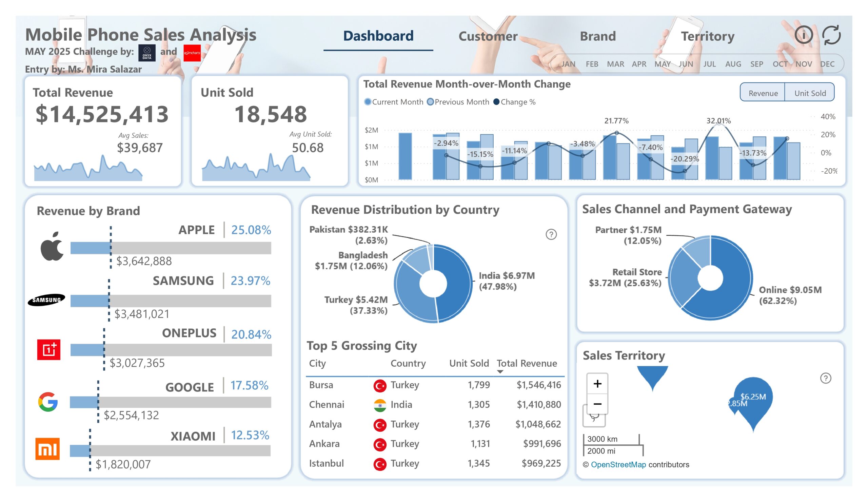Click the Turkey flag in Antalya row
Image resolution: width=868 pixels, height=502 pixels.
(x=380, y=425)
